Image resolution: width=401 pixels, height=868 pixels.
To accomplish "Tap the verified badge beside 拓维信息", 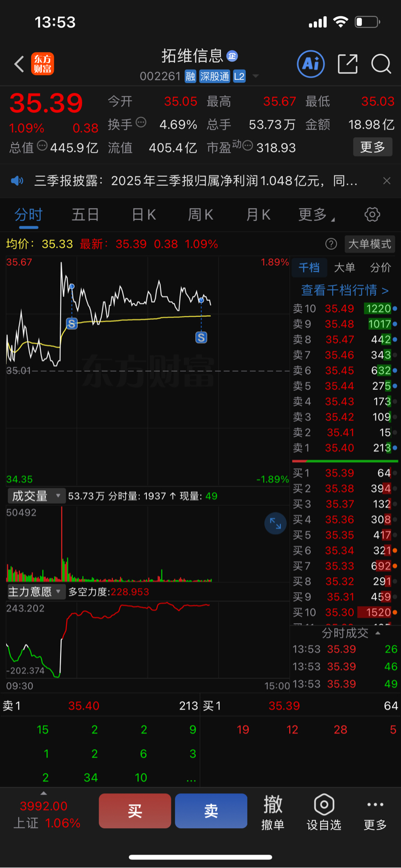I will (232, 56).
